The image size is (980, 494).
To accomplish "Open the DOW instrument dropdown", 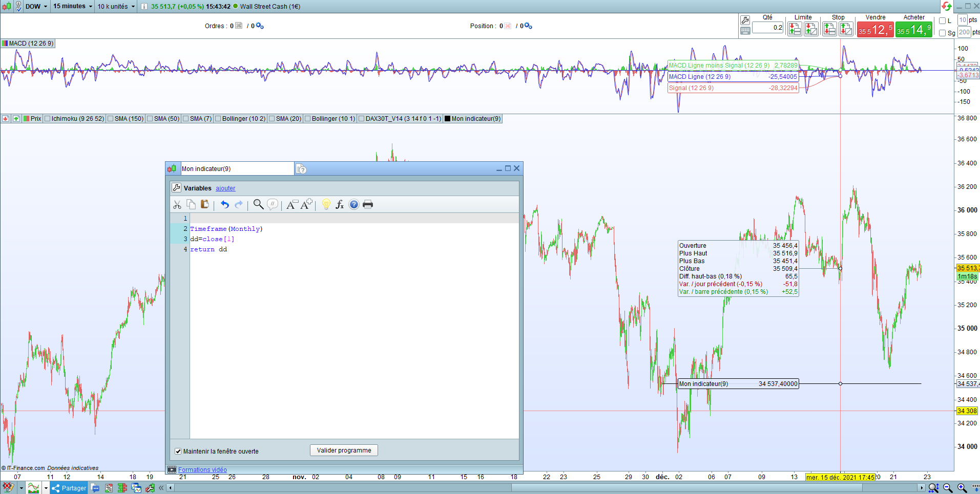I will [36, 7].
